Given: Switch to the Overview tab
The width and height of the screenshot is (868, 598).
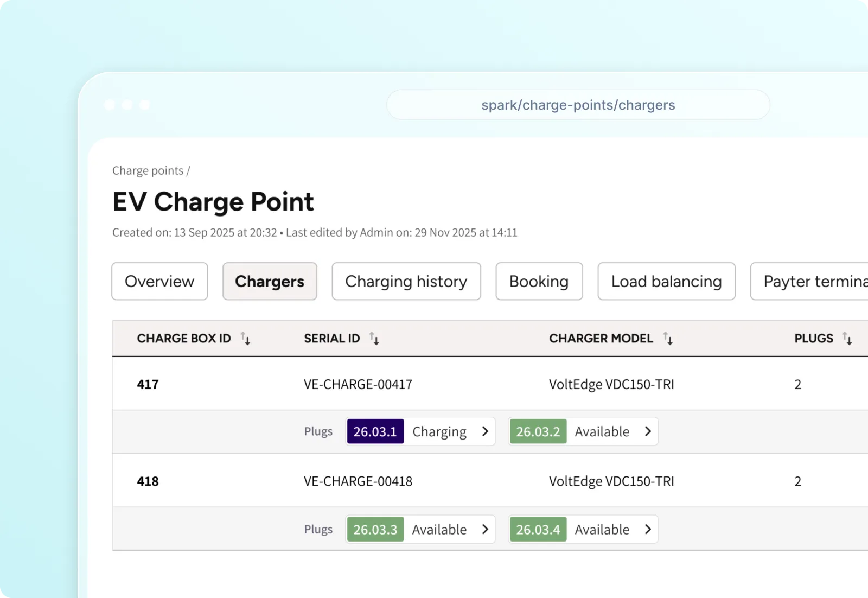Looking at the screenshot, I should point(159,281).
